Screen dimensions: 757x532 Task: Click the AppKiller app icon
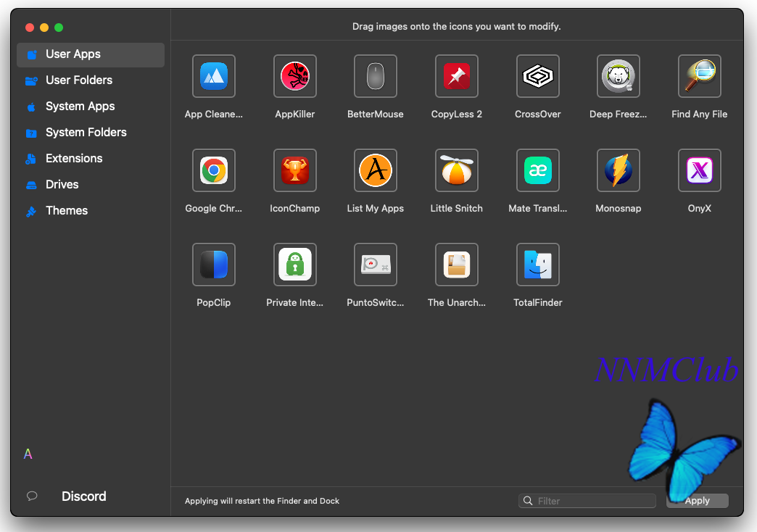[295, 76]
